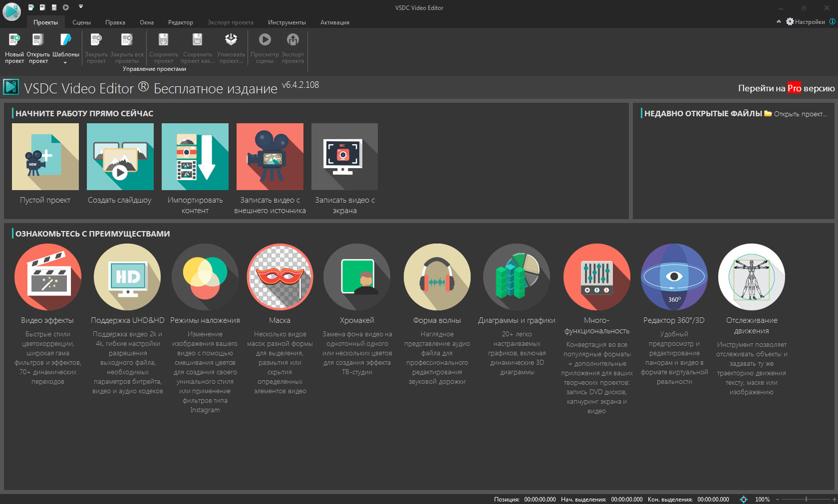Collapse the ribbon with the up arrow

coord(779,22)
